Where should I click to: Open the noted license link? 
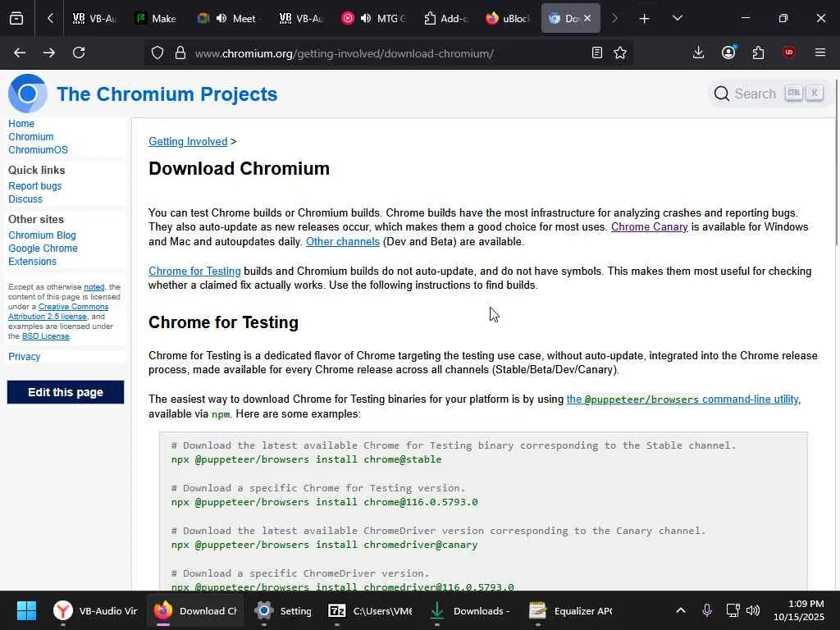click(94, 287)
